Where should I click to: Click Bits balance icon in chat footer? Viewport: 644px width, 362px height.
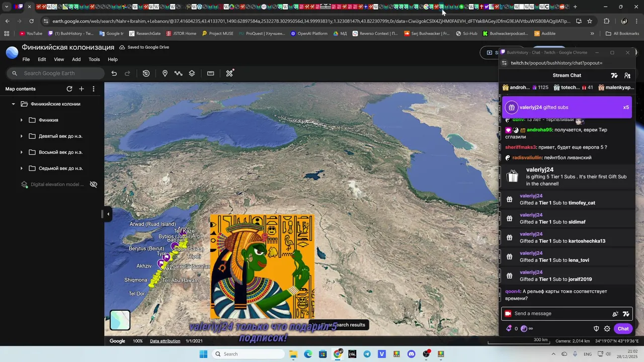pos(509,329)
